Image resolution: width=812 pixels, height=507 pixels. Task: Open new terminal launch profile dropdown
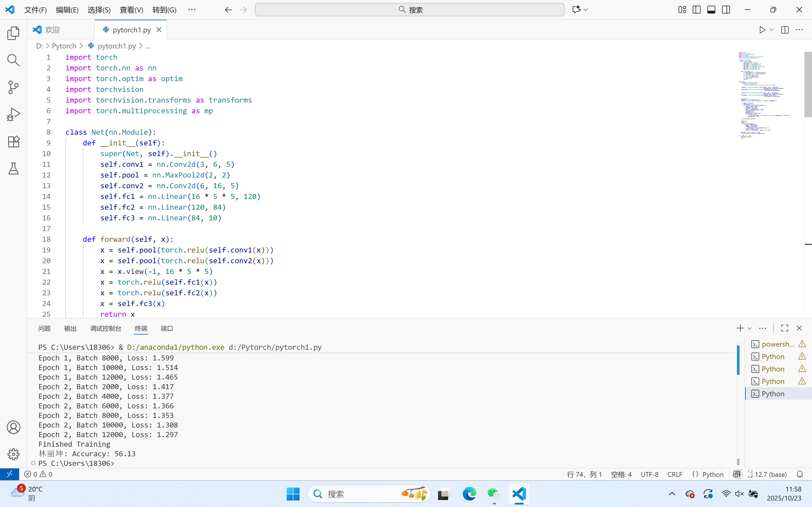[750, 328]
